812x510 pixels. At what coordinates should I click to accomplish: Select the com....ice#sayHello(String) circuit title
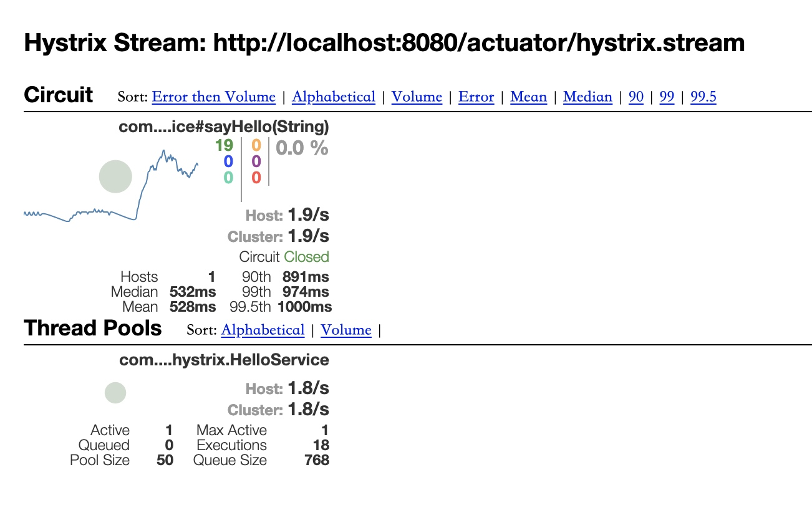tap(224, 127)
